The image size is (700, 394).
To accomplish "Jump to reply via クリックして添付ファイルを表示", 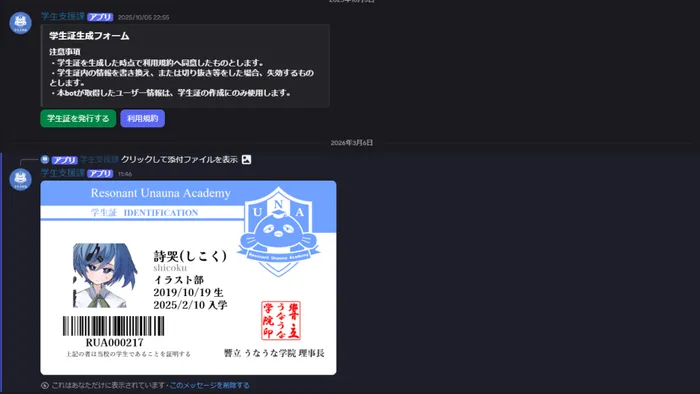I will tap(179, 159).
